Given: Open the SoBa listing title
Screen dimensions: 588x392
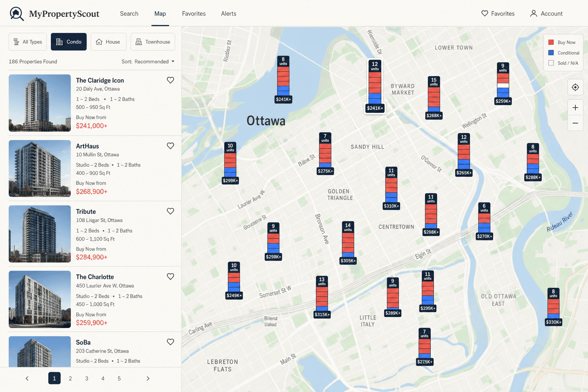Looking at the screenshot, I should point(83,343).
